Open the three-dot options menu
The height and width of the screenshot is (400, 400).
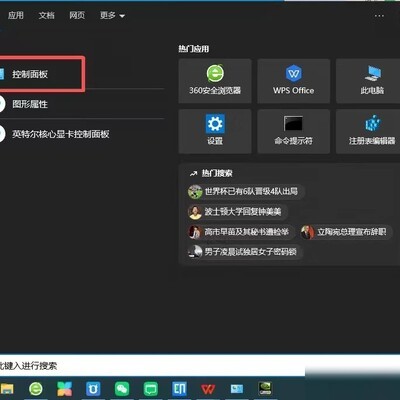379,16
